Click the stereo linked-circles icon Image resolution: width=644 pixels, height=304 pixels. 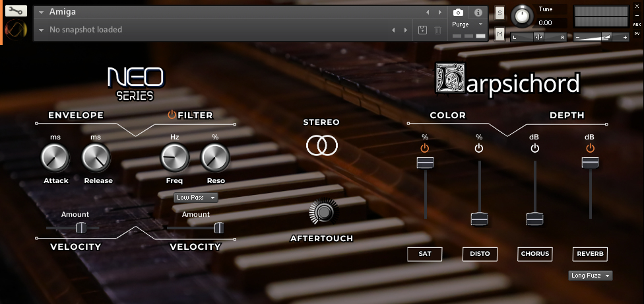[x=322, y=145]
